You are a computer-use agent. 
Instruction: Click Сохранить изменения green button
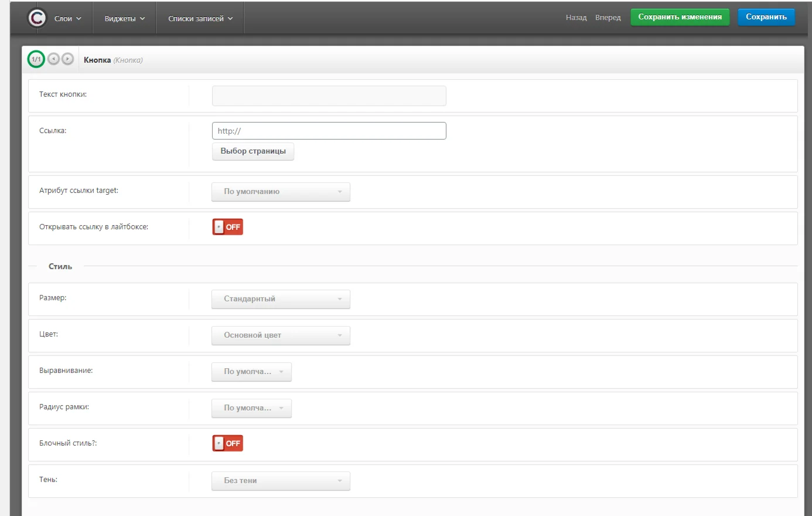680,17
